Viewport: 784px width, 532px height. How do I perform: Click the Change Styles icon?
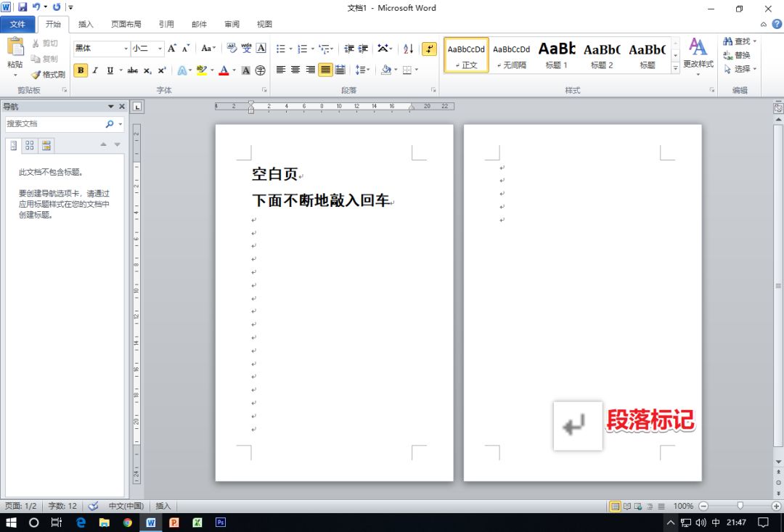pyautogui.click(x=698, y=52)
